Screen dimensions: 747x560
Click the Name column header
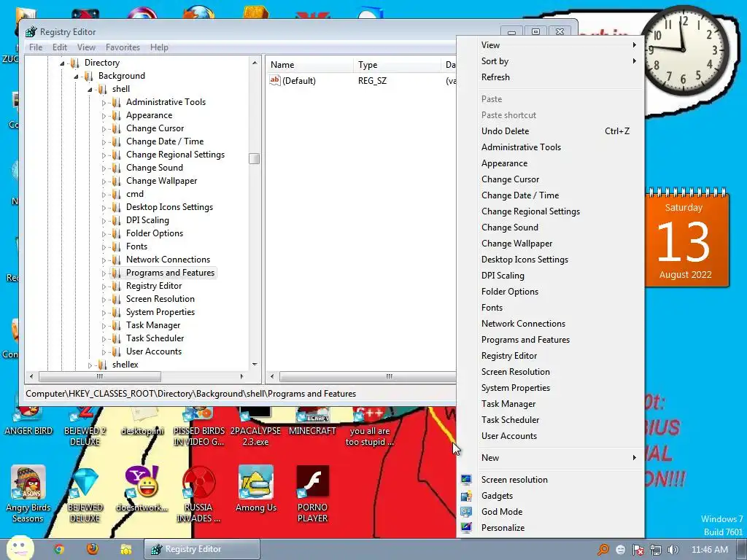309,65
